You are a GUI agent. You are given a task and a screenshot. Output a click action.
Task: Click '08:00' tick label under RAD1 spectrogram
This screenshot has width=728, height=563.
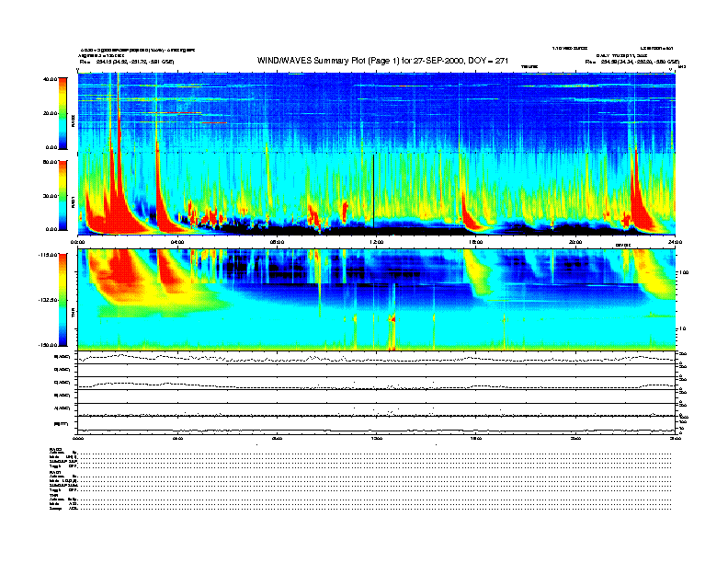(x=277, y=242)
